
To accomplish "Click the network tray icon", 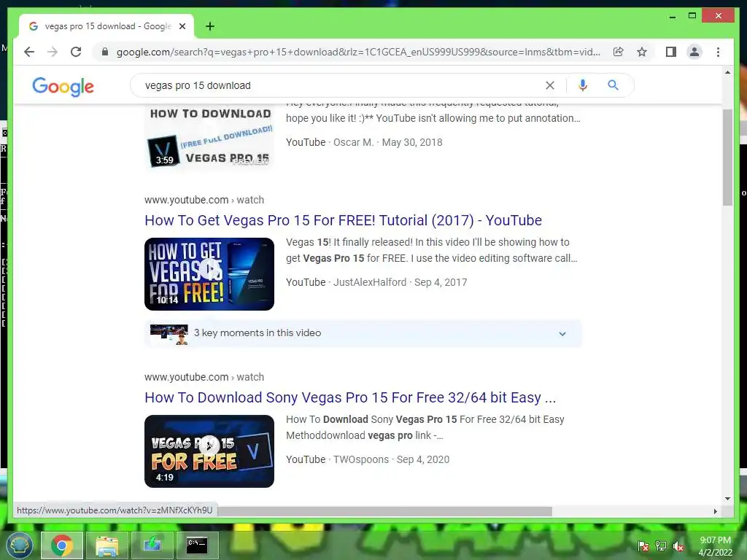I will [661, 546].
